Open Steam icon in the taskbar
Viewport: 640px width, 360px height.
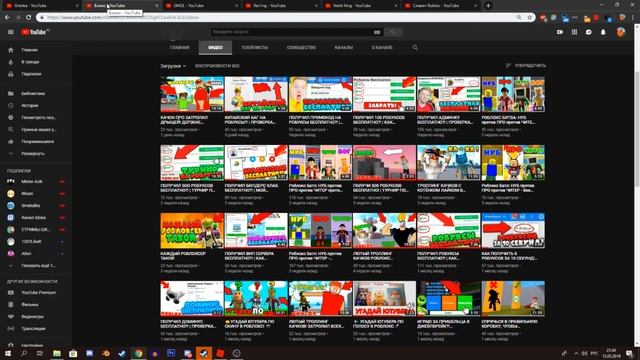[x=204, y=353]
